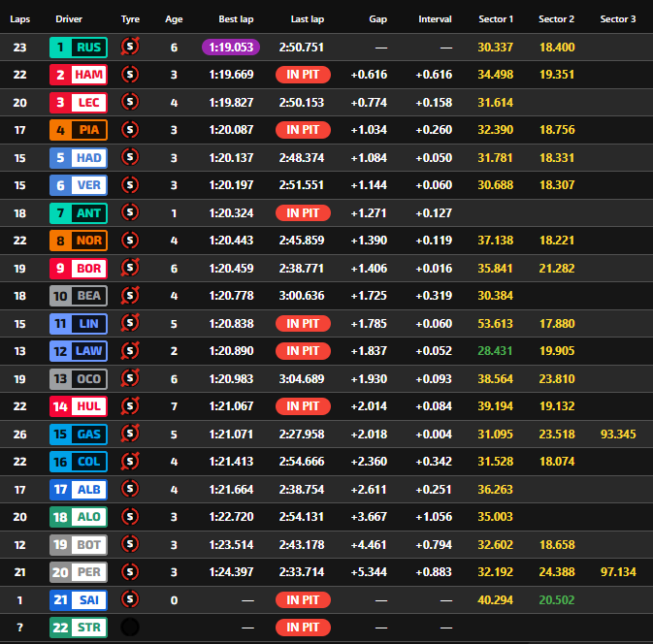Click the tyre icon for LAW
This screenshot has height=644, width=653.
[130, 351]
